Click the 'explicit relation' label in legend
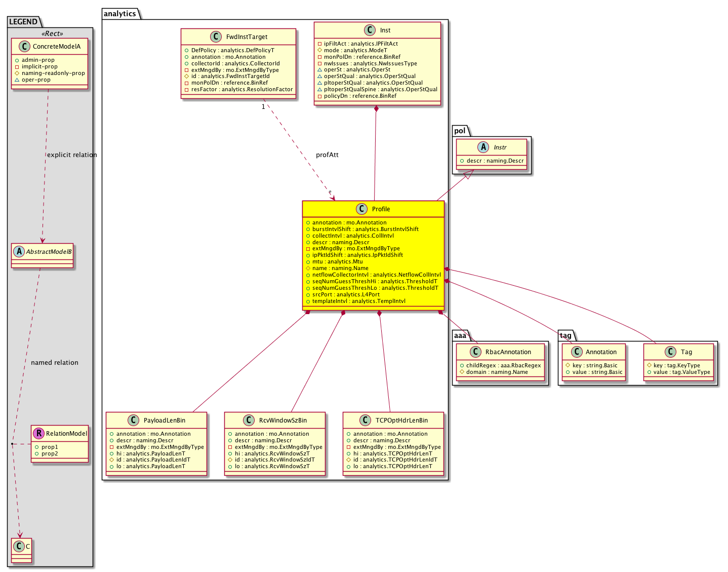728x572 pixels. (x=72, y=155)
